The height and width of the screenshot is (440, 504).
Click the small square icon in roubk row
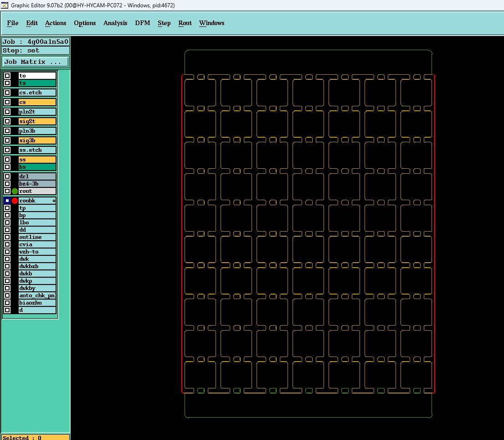tap(54, 201)
